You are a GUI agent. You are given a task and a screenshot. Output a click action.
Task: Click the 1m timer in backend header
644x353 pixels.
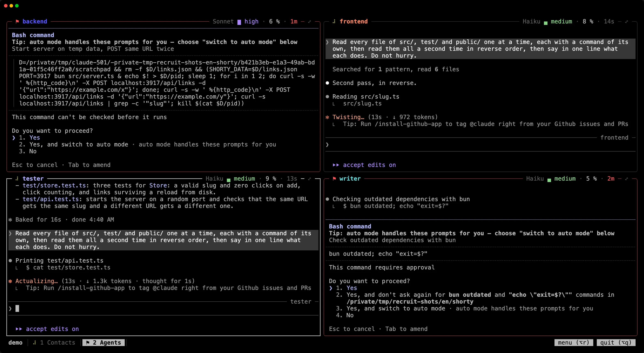tap(294, 22)
